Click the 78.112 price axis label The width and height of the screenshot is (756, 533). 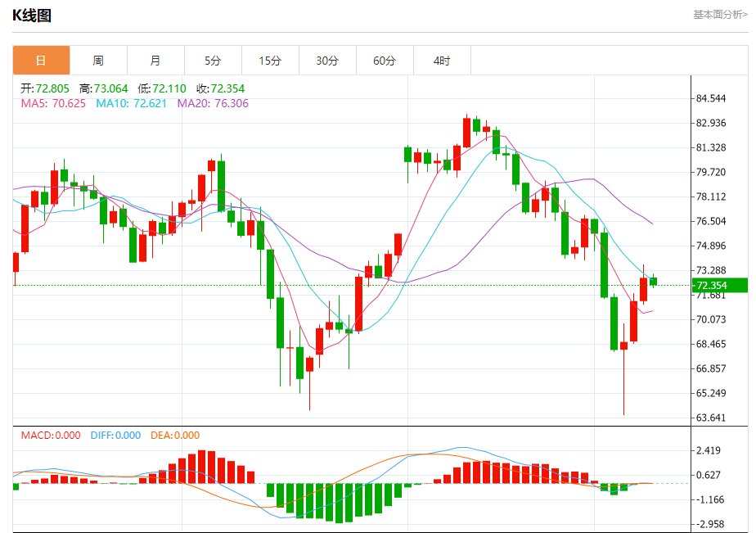[x=711, y=196]
